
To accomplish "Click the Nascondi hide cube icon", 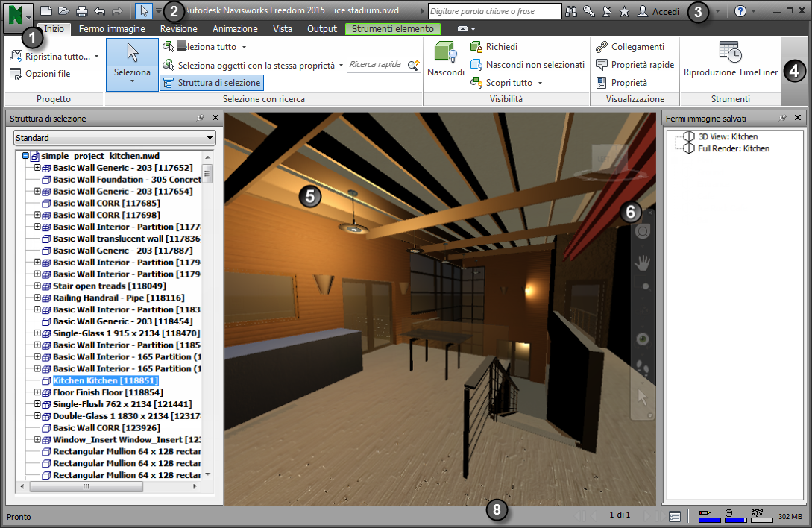I will tap(445, 52).
